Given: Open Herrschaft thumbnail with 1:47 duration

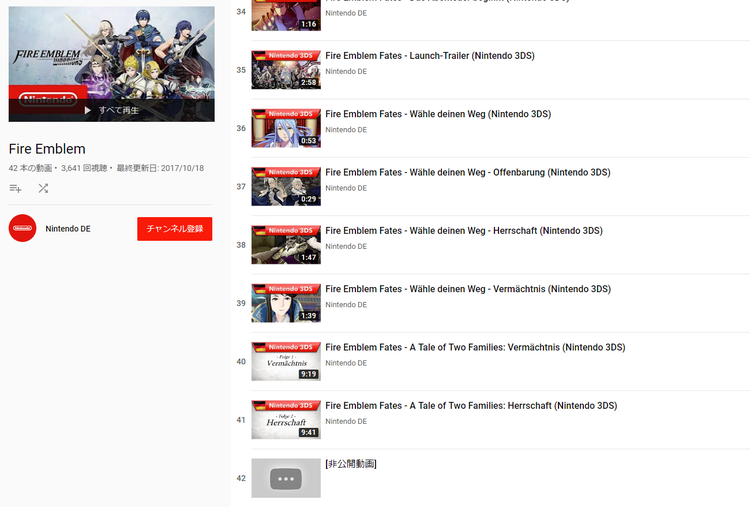Looking at the screenshot, I should pyautogui.click(x=286, y=245).
